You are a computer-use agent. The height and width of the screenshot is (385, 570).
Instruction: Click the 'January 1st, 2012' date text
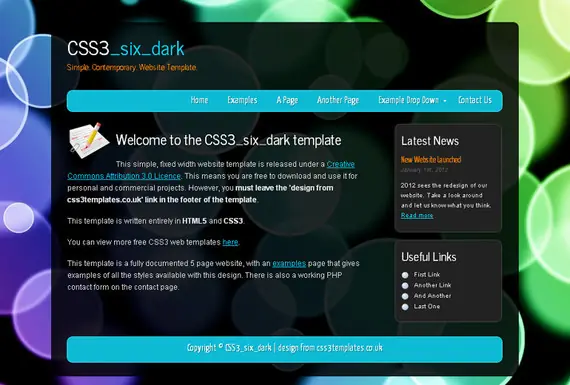pos(424,170)
